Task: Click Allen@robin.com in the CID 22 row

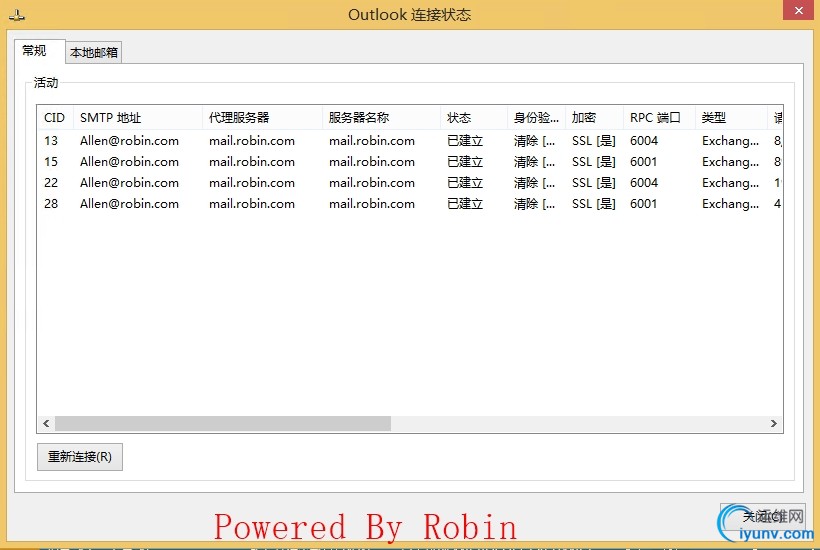Action: click(x=129, y=182)
